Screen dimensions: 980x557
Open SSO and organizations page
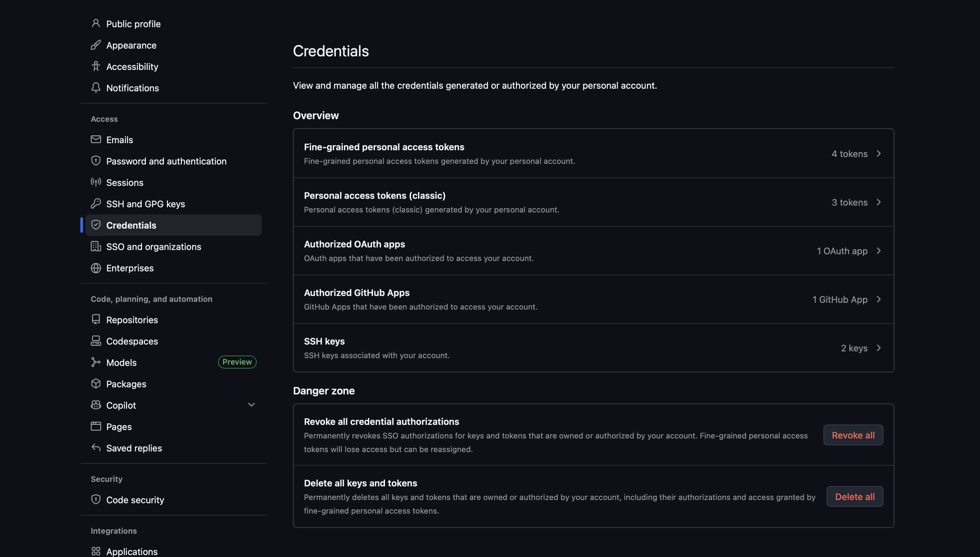pos(173,247)
